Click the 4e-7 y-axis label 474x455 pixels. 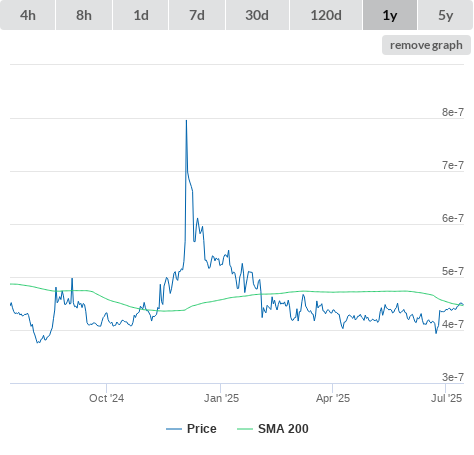(453, 324)
